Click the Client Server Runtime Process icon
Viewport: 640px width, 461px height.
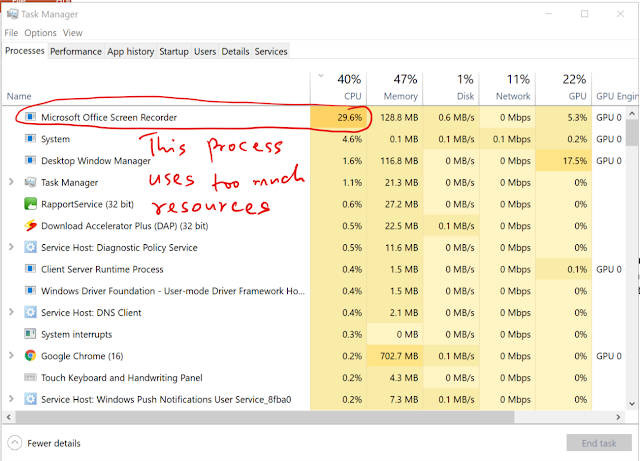pos(30,269)
